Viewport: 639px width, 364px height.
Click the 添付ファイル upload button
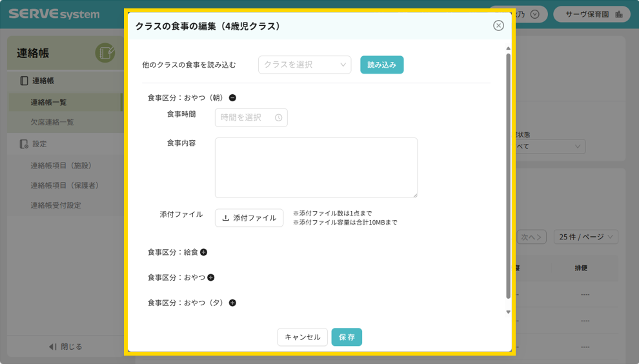click(249, 218)
